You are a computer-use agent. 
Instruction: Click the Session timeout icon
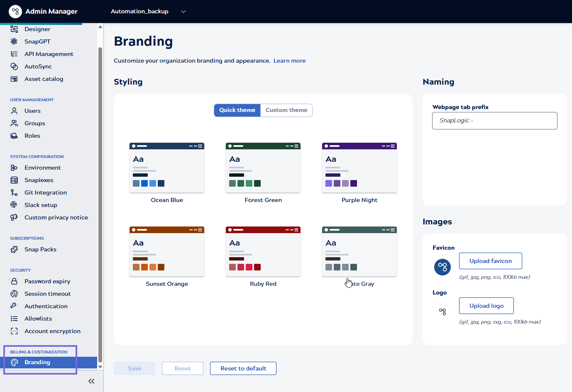click(14, 294)
